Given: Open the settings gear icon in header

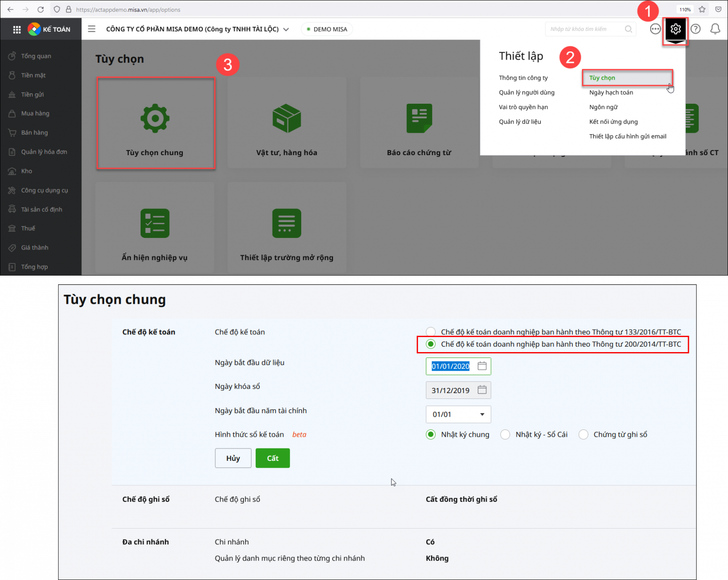Looking at the screenshot, I should pos(675,29).
